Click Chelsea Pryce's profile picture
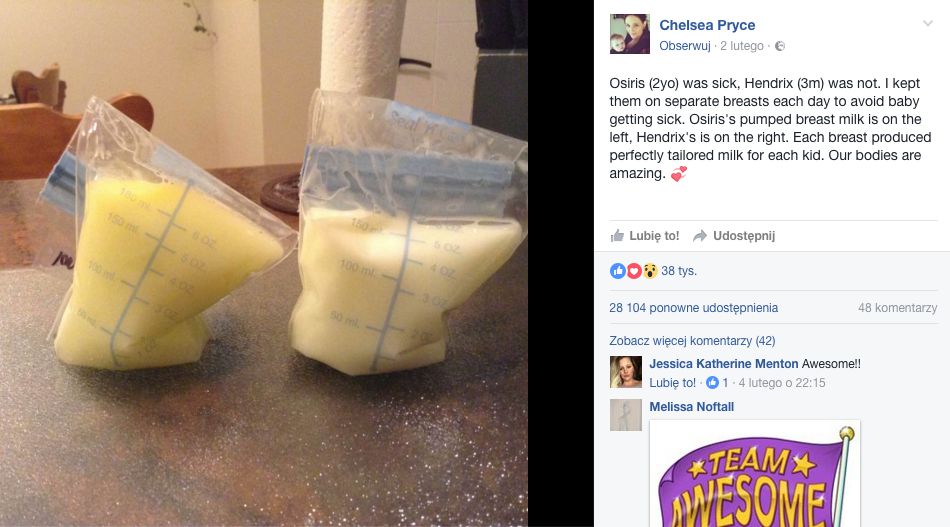 (x=629, y=34)
